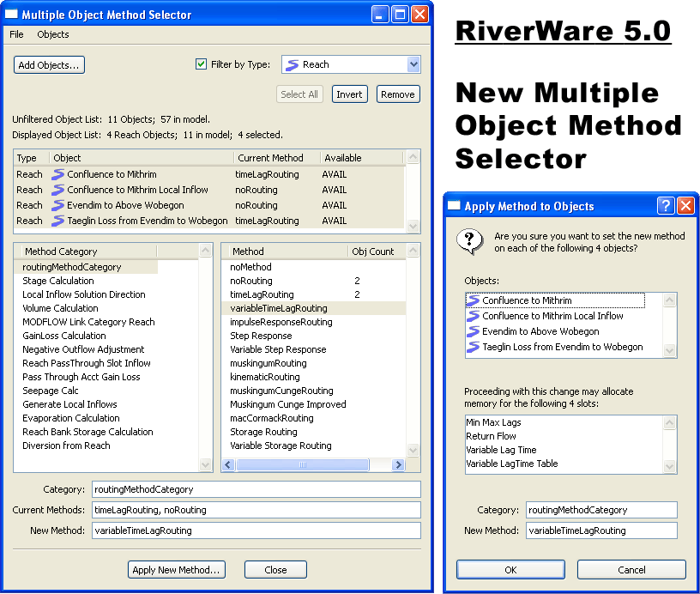Select Return Flow slot in Apply dialog

tap(491, 436)
